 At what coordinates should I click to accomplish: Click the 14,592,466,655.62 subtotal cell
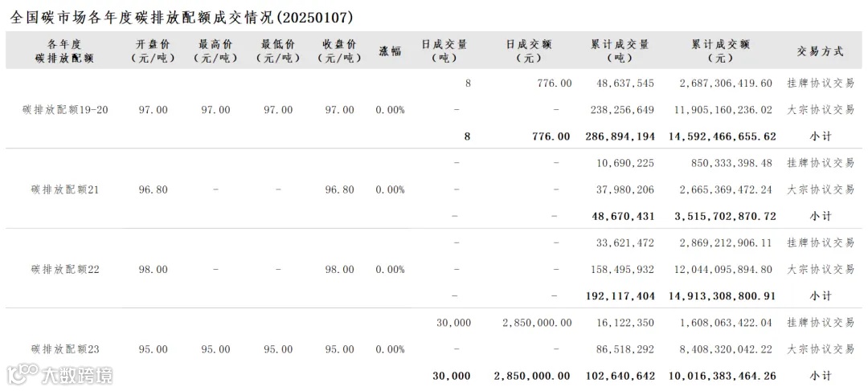point(723,136)
